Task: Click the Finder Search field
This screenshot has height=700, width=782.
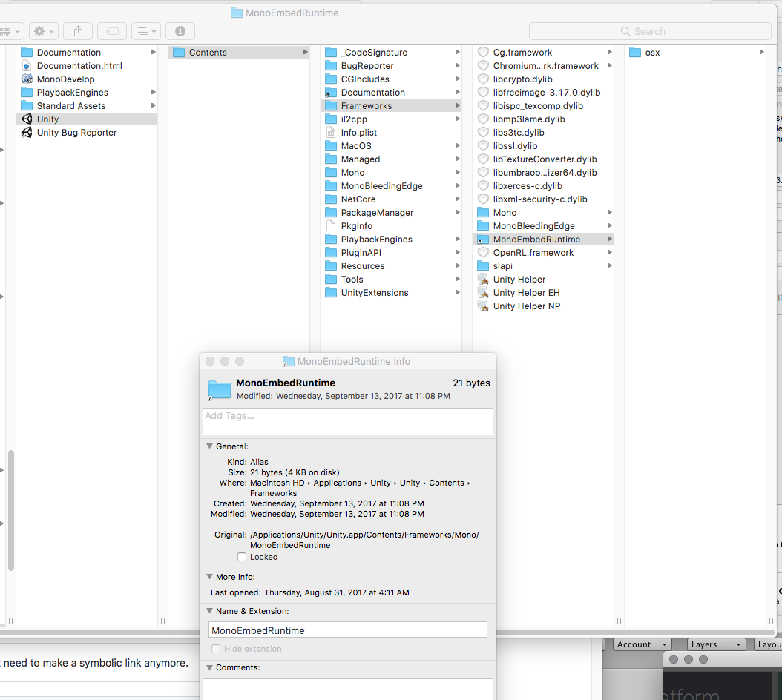Action: pyautogui.click(x=650, y=31)
